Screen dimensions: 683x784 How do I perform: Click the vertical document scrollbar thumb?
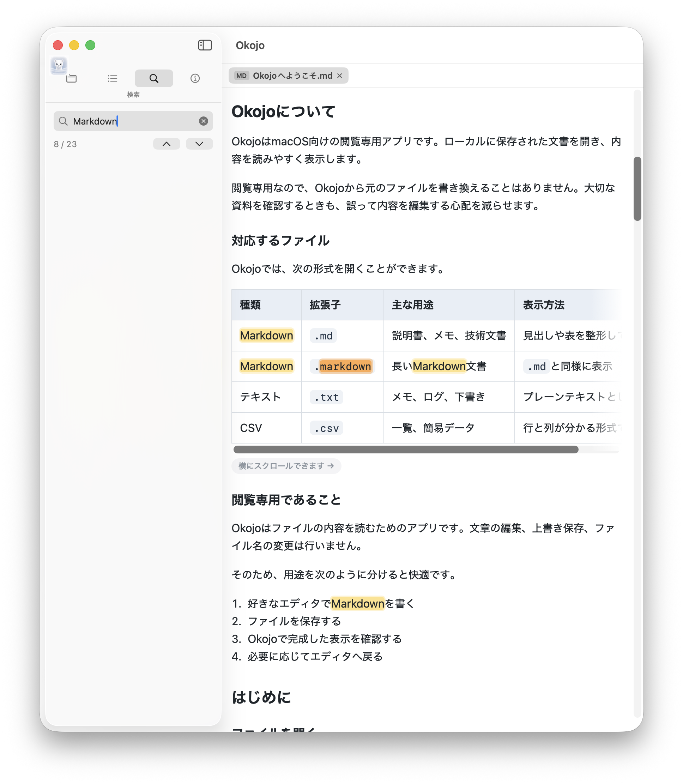(x=637, y=188)
